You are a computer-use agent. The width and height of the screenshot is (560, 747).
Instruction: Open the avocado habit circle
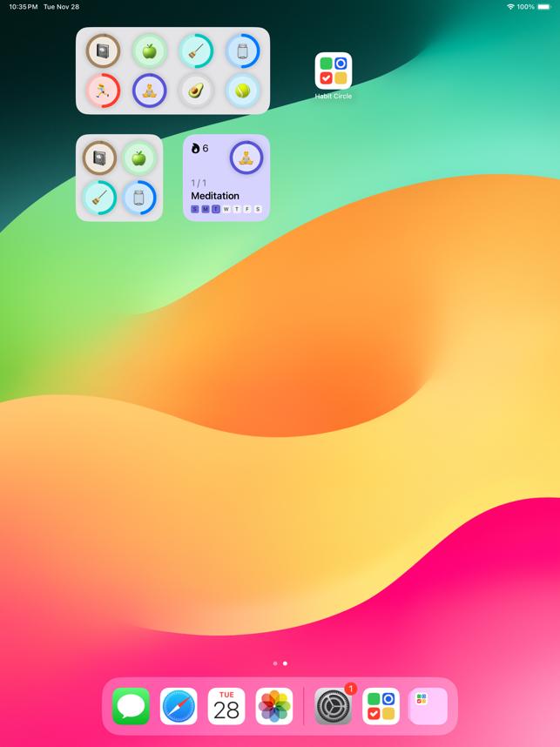coord(196,90)
